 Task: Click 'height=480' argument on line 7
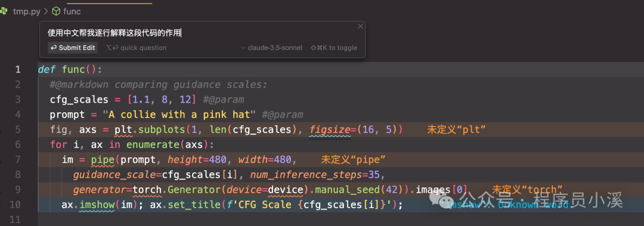pos(197,160)
